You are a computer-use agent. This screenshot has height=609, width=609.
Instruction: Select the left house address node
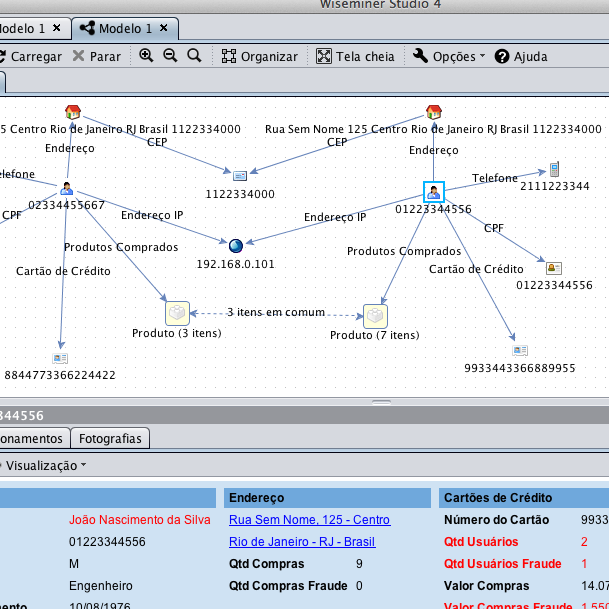click(x=73, y=112)
